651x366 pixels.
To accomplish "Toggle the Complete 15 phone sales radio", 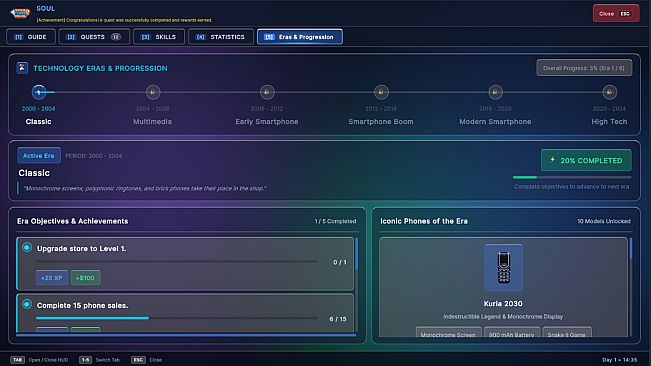I will pyautogui.click(x=27, y=305).
